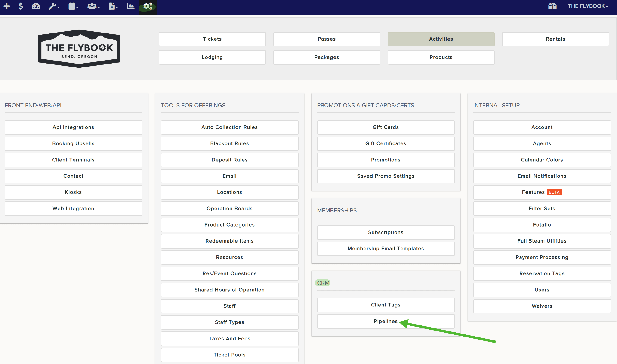Open the dollar sign payments icon

point(21,6)
